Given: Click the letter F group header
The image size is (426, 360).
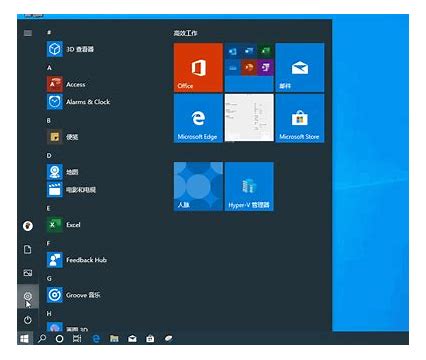Looking at the screenshot, I should point(49,243).
